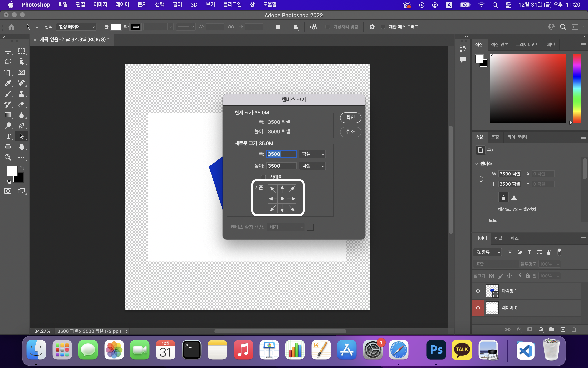588x368 pixels.
Task: Switch to the 색상 견본 tab
Action: [x=499, y=45]
